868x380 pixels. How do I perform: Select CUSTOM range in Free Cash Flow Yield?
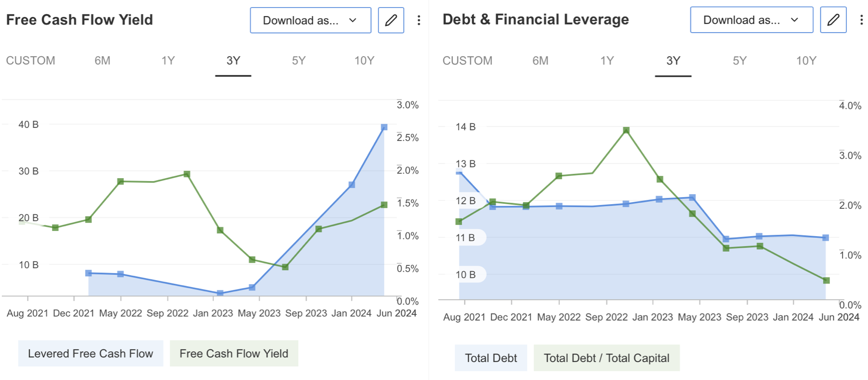[31, 61]
